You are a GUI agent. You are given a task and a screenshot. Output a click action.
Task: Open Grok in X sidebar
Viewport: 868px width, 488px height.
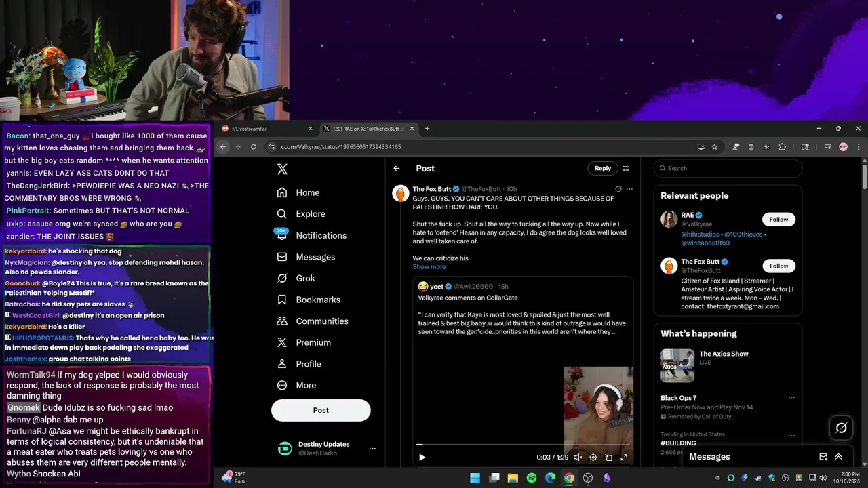tap(296, 279)
